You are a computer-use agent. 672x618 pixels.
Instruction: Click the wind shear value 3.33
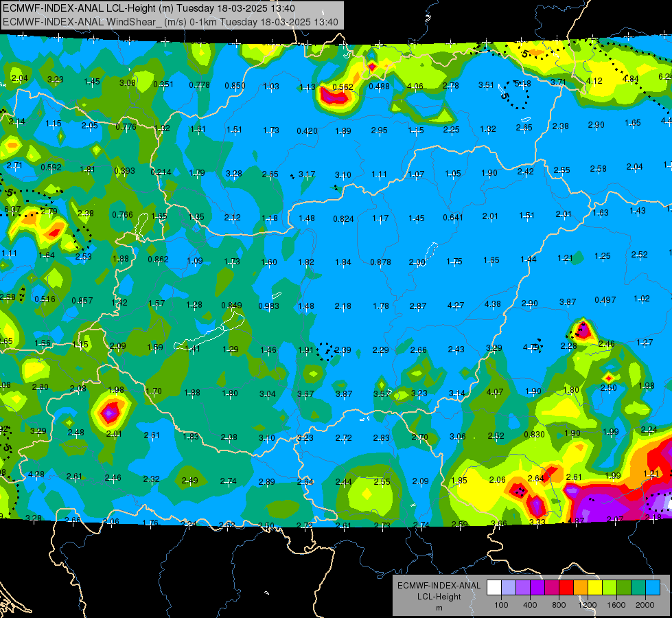pyautogui.click(x=537, y=522)
